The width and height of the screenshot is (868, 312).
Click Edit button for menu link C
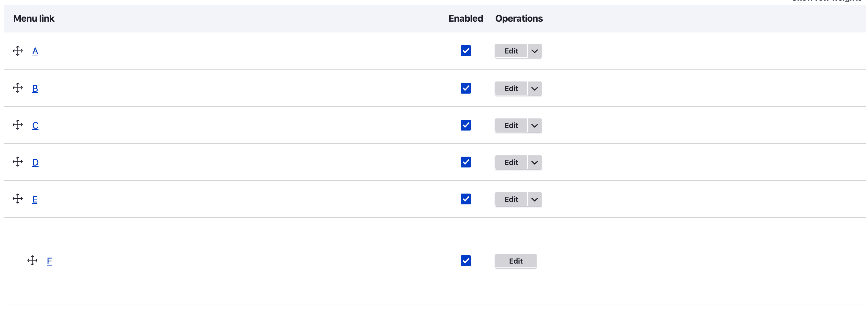point(511,125)
